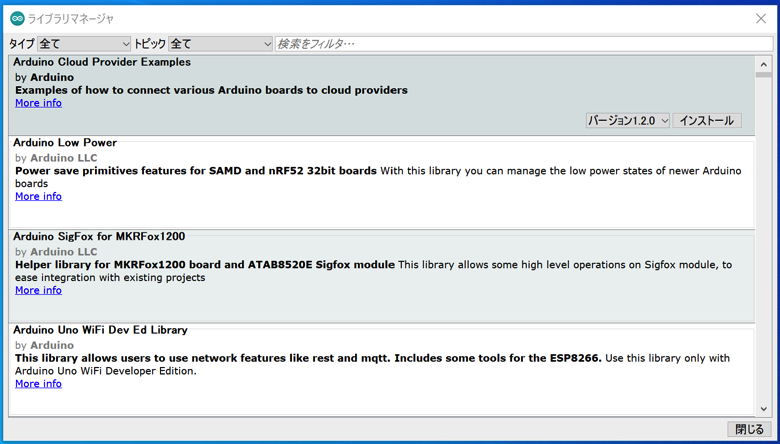Viewport: 780px width, 444px height.
Task: Open More info for Arduino Uno WiFi Dev Ed
Action: pos(38,383)
